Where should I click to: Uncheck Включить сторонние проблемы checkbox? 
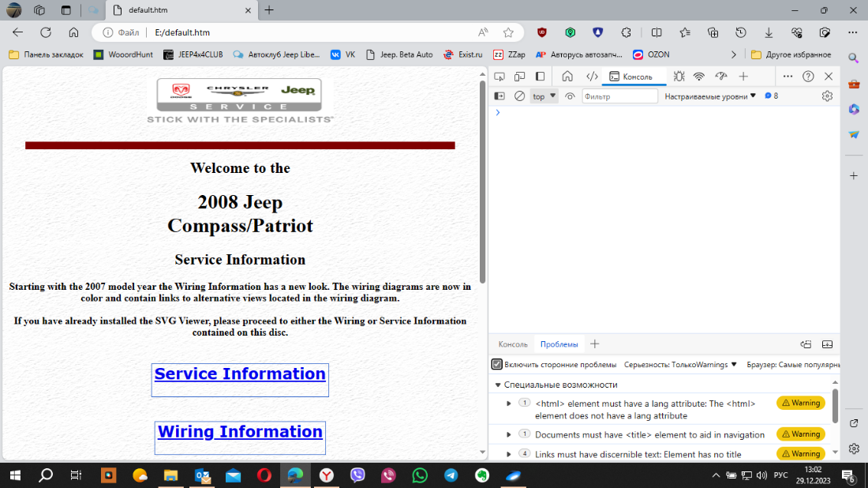(497, 365)
